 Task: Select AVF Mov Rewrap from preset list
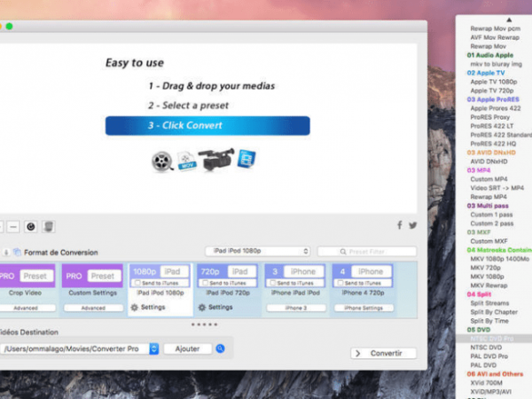click(495, 37)
